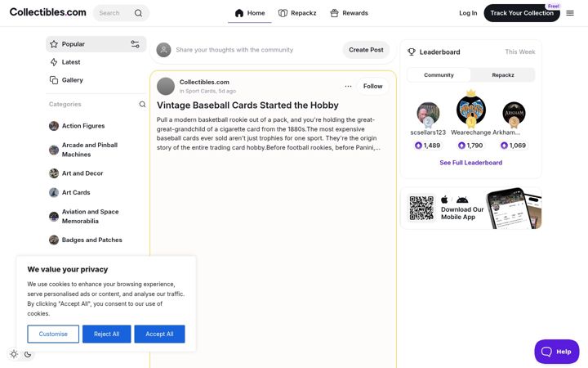Reject All cookies
Viewport: 588px width, 368px height.
(106, 334)
